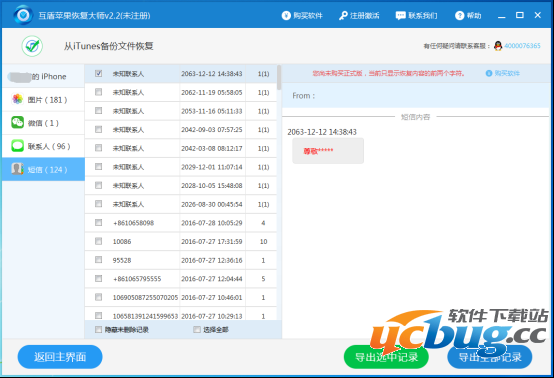Click the app logo in the title bar
The image size is (554, 378).
click(x=23, y=15)
